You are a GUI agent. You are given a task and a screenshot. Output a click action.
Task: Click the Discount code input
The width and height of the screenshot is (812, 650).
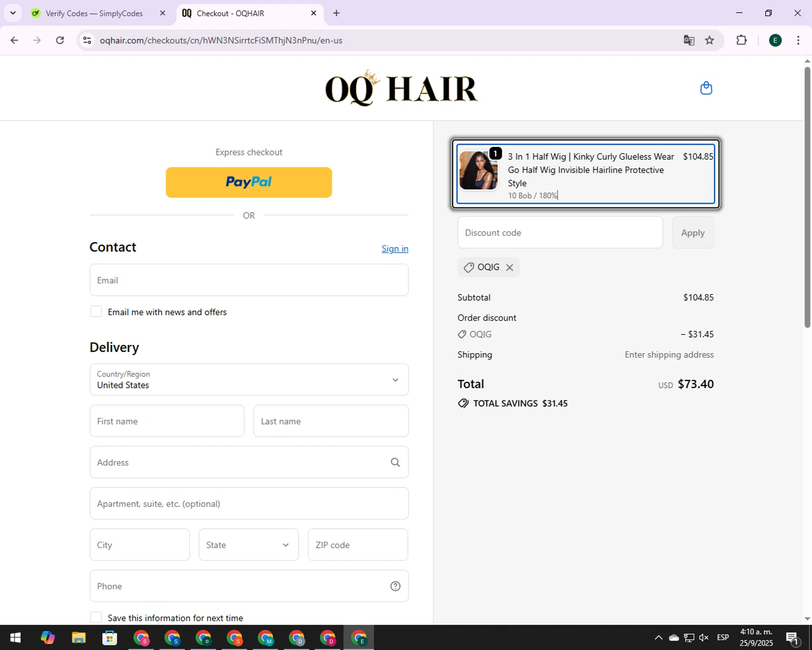[x=560, y=232]
